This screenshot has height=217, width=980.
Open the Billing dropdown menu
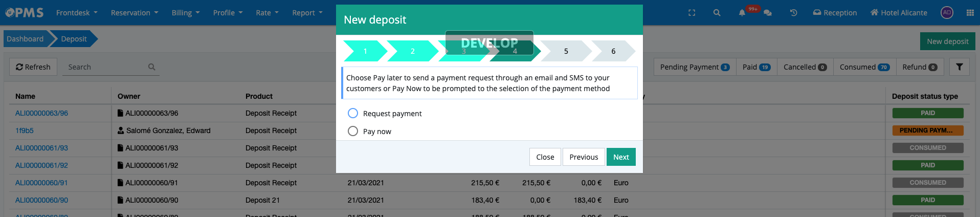pos(185,13)
